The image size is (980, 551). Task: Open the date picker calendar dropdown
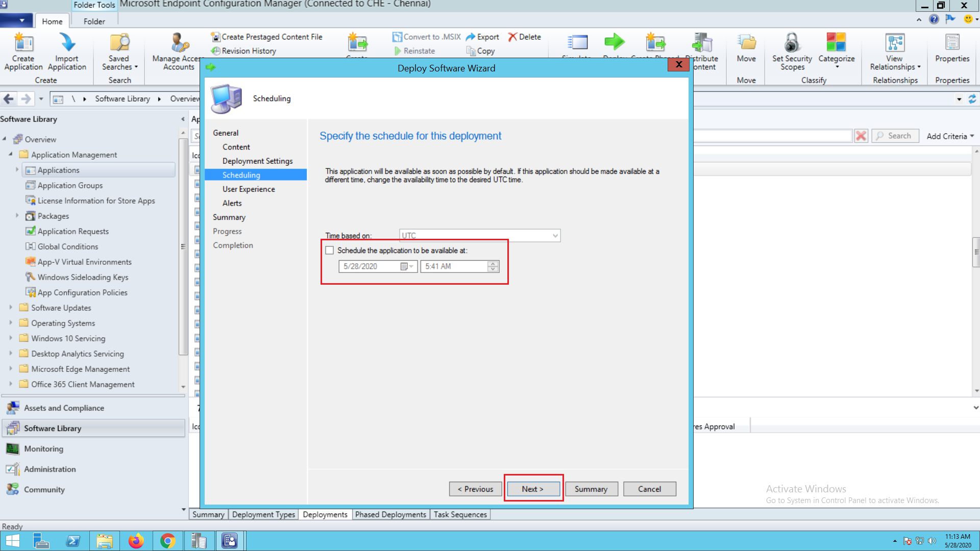[x=407, y=266]
